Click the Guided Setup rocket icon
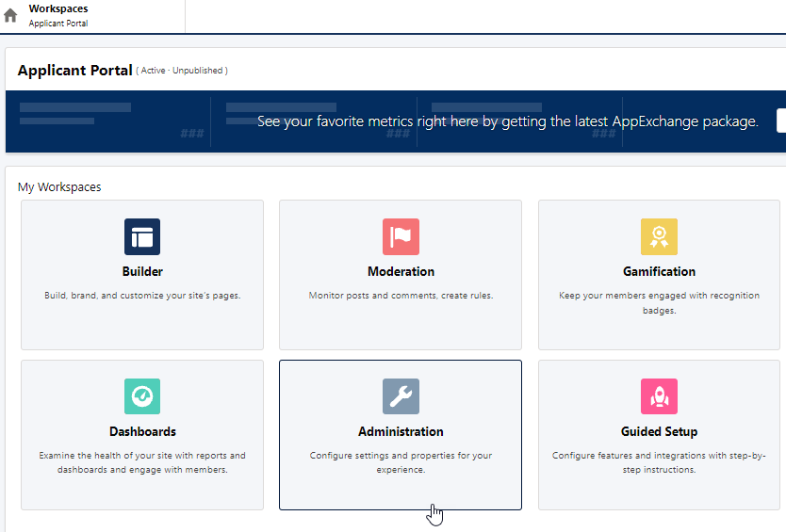This screenshot has width=786, height=532. (x=659, y=396)
